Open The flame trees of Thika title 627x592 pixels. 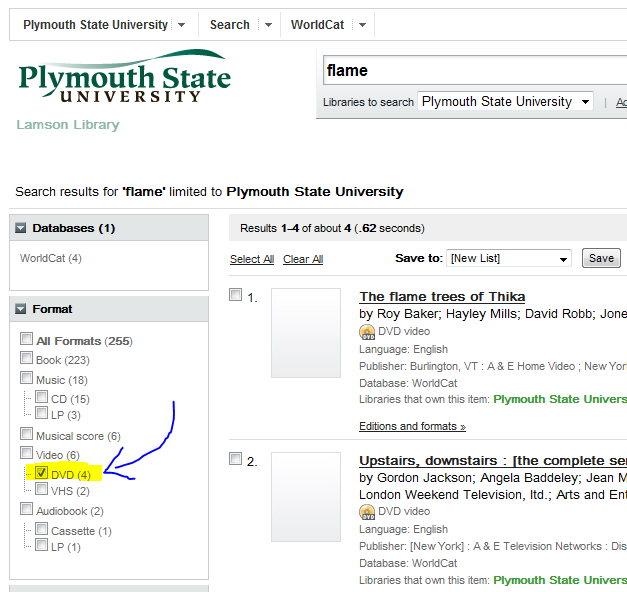[x=442, y=297]
